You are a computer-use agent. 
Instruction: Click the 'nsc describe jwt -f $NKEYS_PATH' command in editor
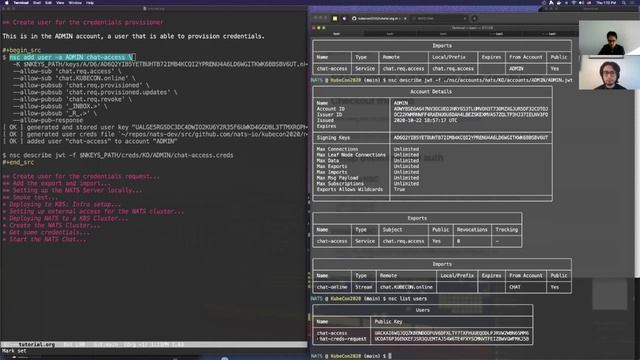point(121,155)
